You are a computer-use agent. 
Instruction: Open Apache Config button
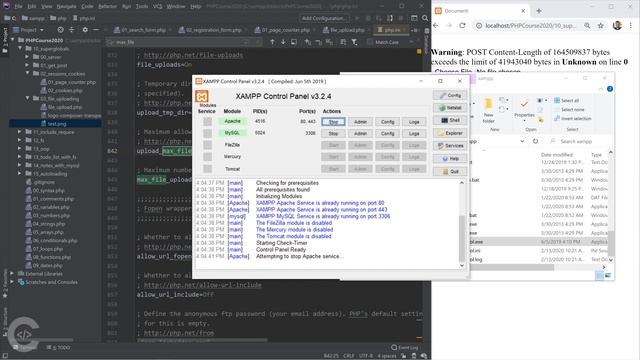point(387,122)
